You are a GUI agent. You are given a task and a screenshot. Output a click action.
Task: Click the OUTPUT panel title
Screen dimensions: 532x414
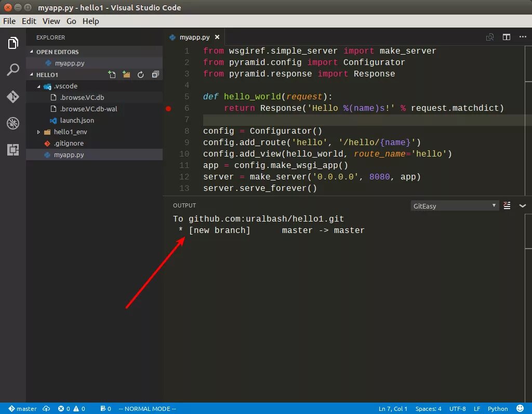(x=184, y=205)
